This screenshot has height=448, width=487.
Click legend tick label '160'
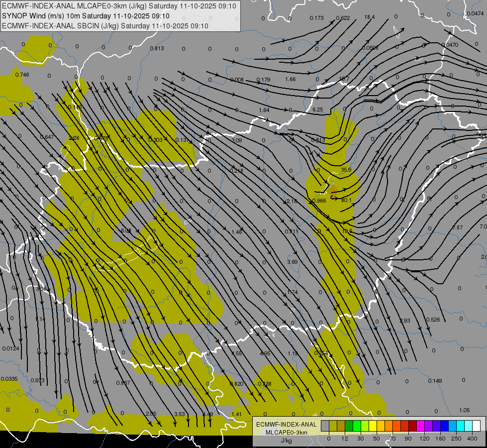(440, 439)
